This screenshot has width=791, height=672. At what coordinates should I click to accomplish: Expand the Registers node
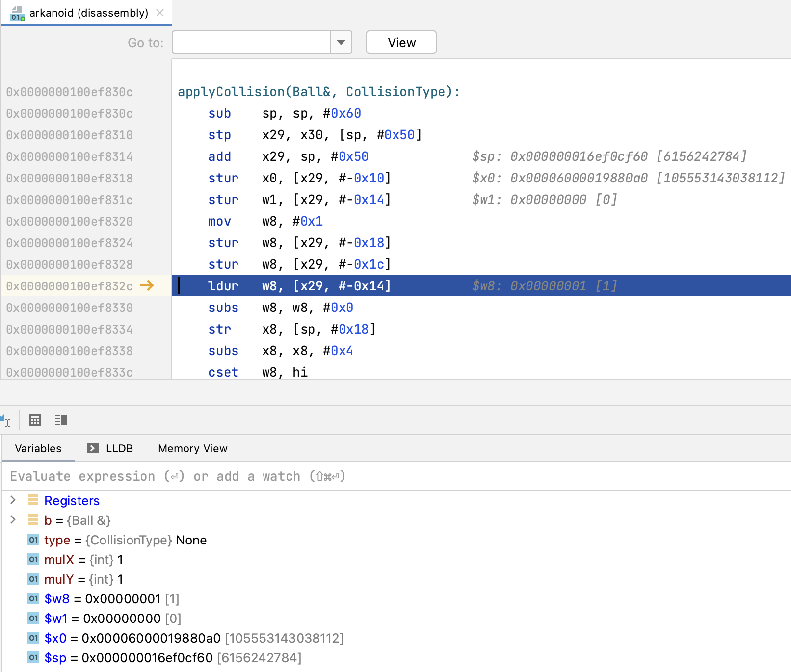[13, 500]
